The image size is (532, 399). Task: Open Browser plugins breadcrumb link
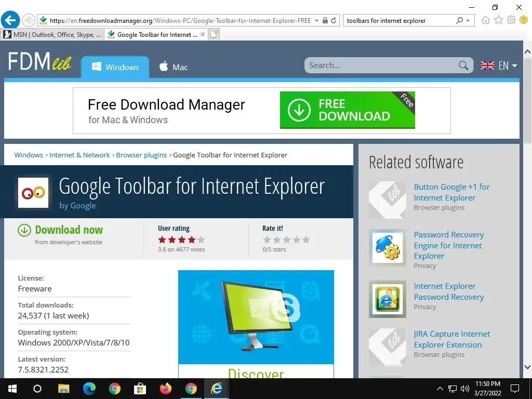141,155
